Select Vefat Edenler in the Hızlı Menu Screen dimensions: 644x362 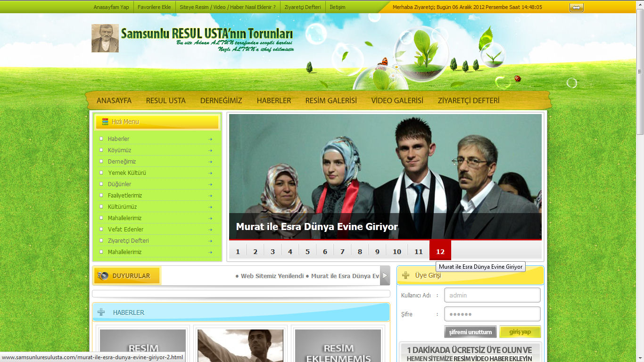point(125,230)
